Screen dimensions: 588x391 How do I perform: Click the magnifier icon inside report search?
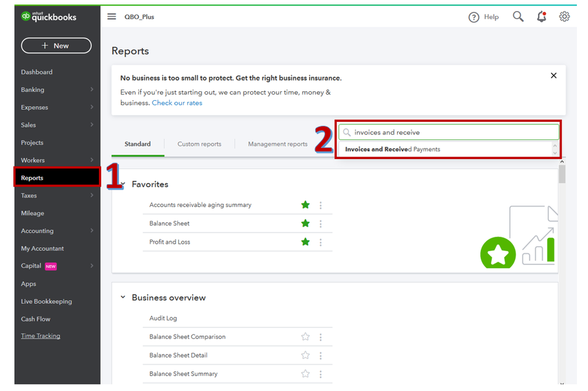347,132
